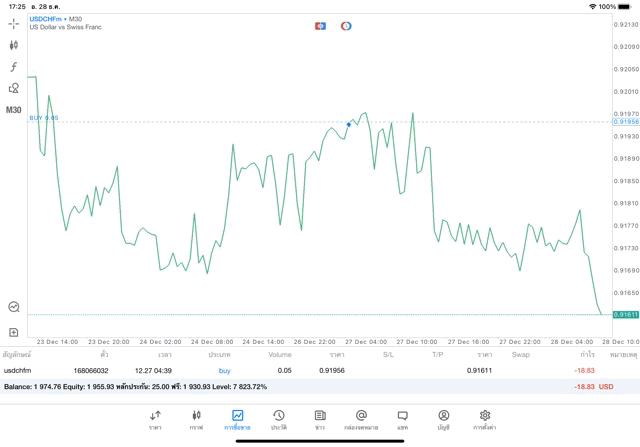Tap the new order plus icon
The image size is (640, 447).
tap(14, 331)
